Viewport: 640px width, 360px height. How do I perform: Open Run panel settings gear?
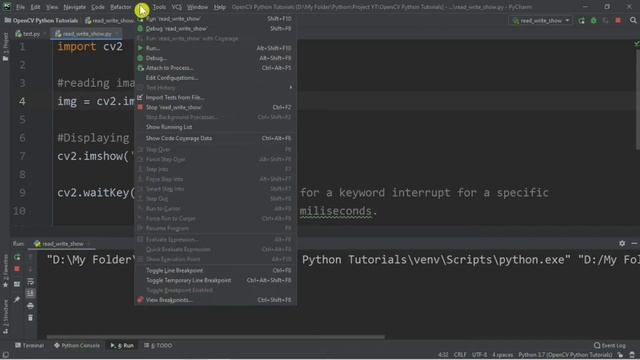coord(622,243)
